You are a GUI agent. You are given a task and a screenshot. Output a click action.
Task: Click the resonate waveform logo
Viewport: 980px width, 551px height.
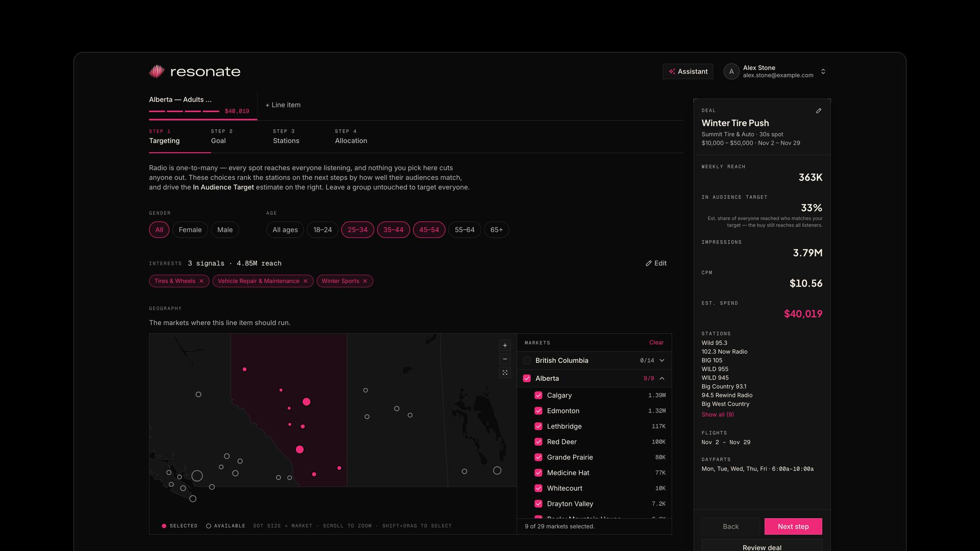tap(156, 72)
